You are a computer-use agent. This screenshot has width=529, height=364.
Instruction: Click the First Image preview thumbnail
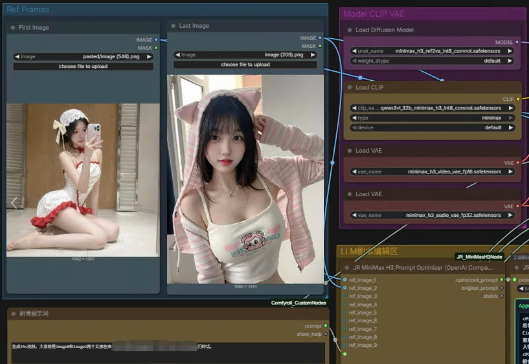coord(83,180)
